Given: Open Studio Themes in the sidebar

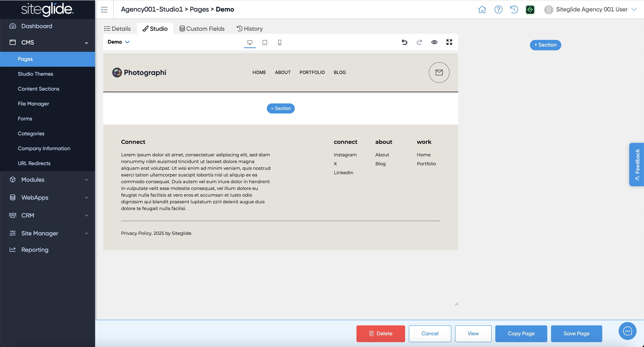Looking at the screenshot, I should (35, 74).
